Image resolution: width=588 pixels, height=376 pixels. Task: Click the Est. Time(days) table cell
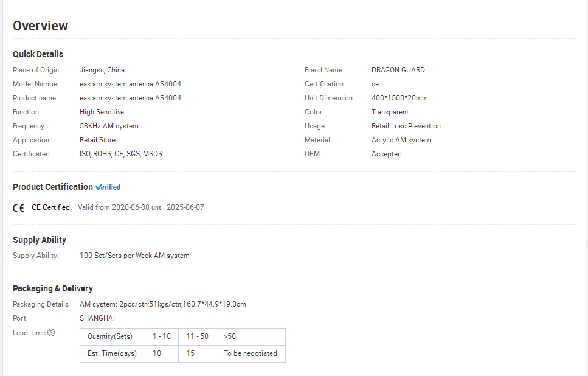112,353
